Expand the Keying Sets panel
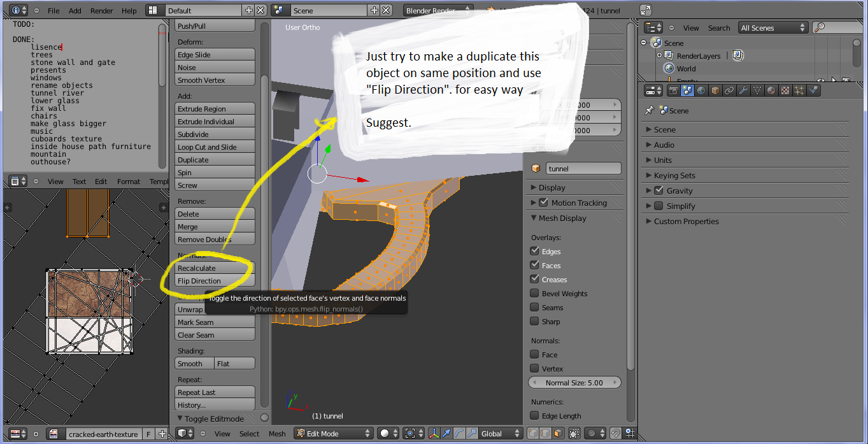The width and height of the screenshot is (868, 444). pos(674,175)
